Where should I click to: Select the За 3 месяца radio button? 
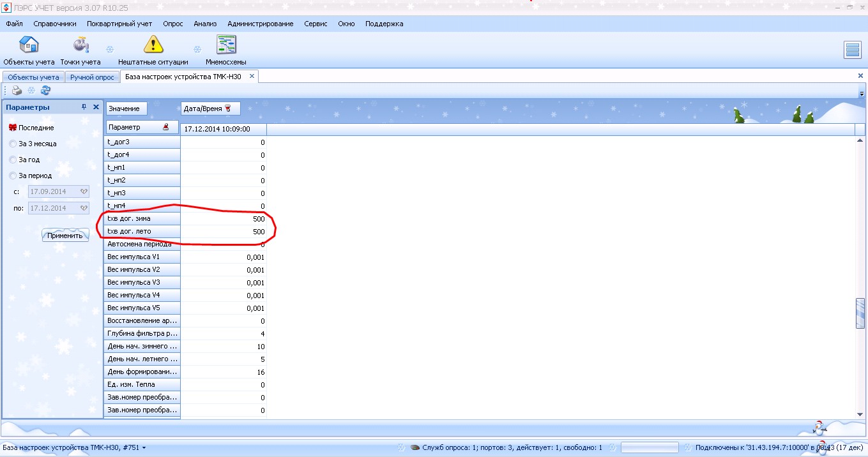click(13, 144)
